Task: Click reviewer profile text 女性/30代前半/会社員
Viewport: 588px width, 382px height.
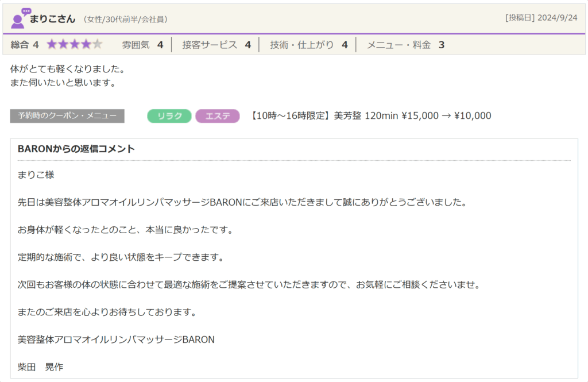Action: tap(125, 20)
